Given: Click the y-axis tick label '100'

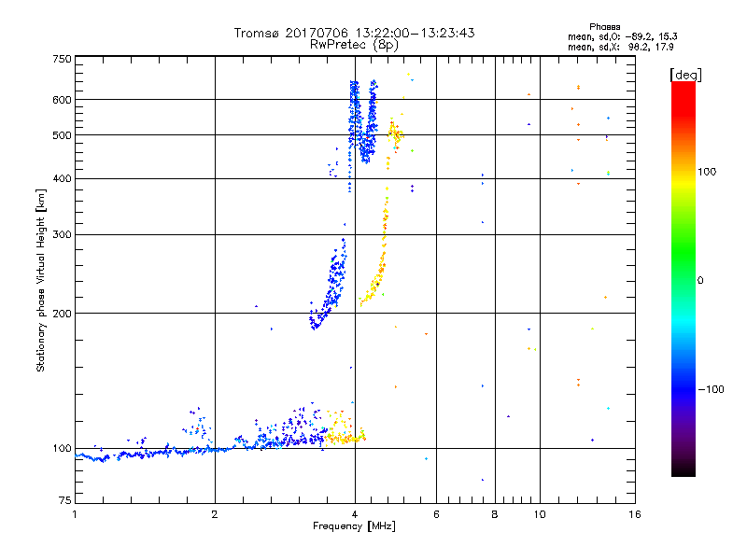Looking at the screenshot, I should point(62,448).
